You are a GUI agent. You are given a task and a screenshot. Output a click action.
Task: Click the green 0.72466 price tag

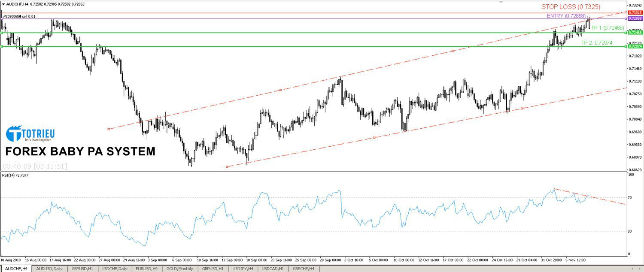635,32
